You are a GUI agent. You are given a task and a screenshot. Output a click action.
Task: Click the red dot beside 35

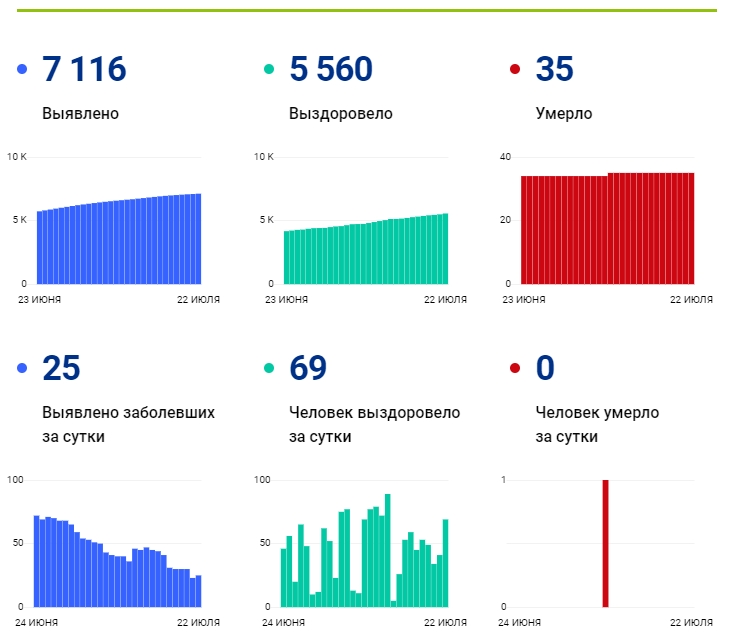515,70
